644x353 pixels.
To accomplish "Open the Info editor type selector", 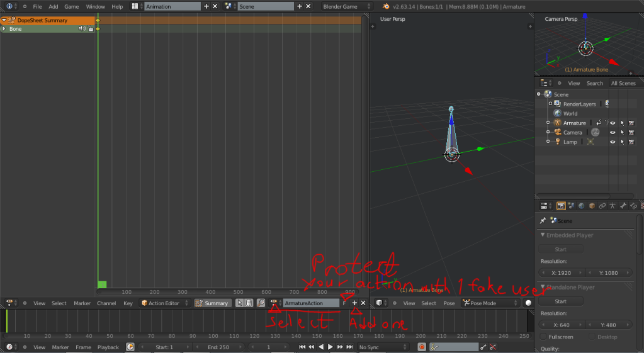I will pos(11,6).
